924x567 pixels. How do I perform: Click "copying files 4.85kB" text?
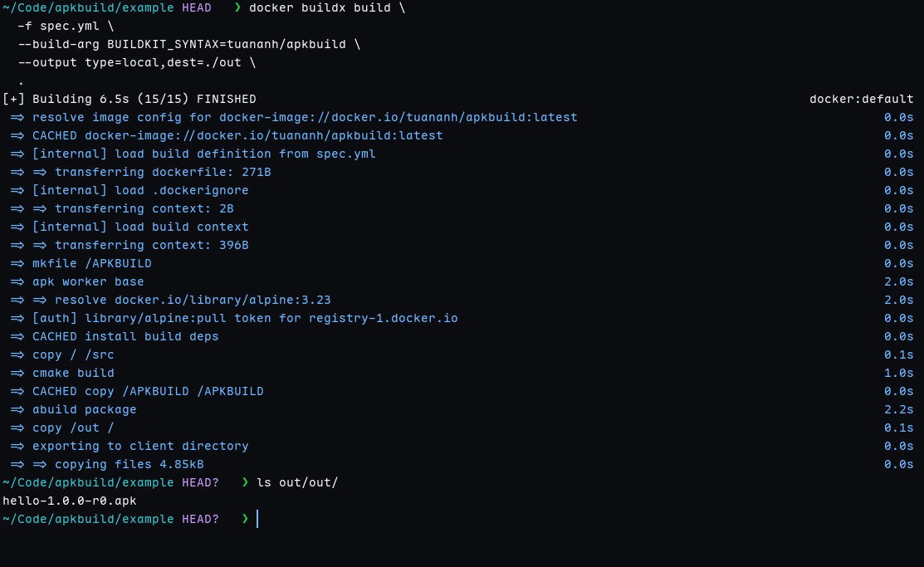(x=129, y=465)
